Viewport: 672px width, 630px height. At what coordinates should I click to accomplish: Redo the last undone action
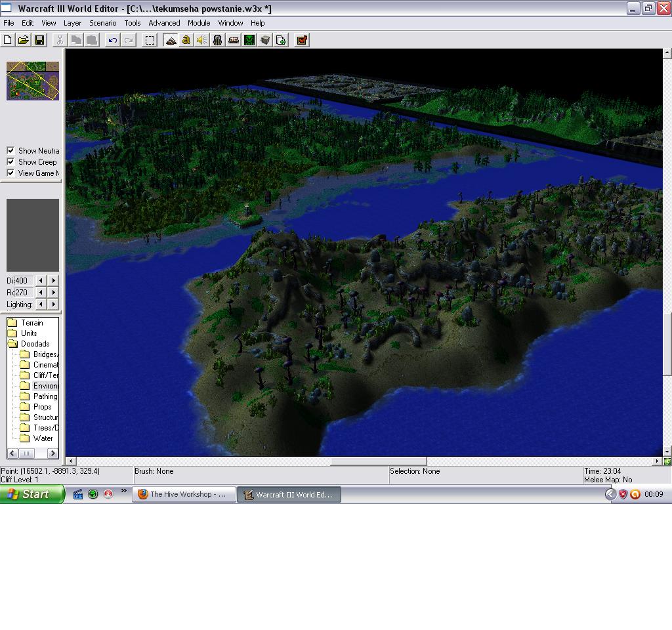[x=129, y=40]
